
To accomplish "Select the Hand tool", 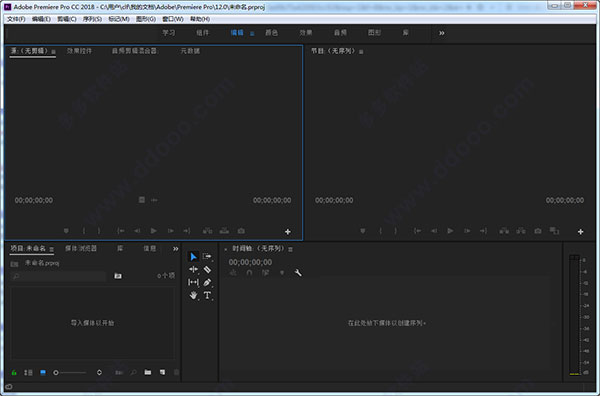I will (x=193, y=295).
